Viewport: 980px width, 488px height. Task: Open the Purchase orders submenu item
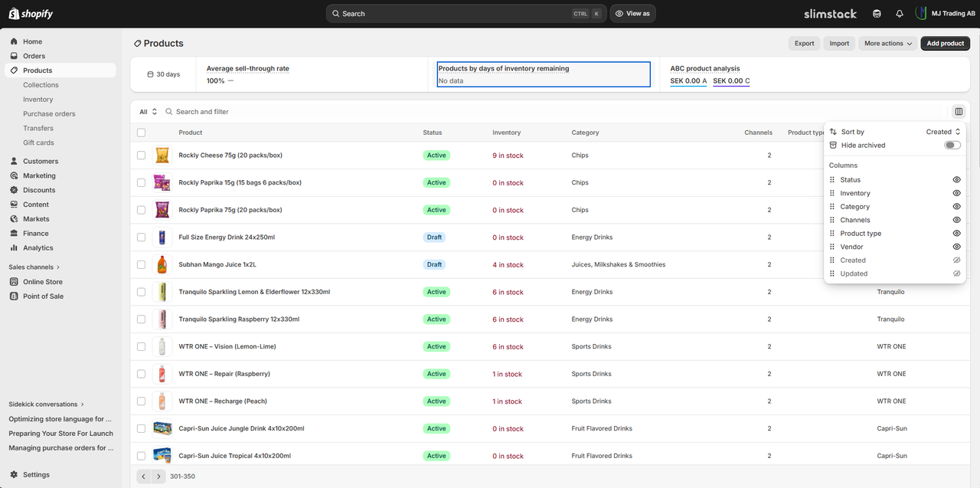pos(49,114)
